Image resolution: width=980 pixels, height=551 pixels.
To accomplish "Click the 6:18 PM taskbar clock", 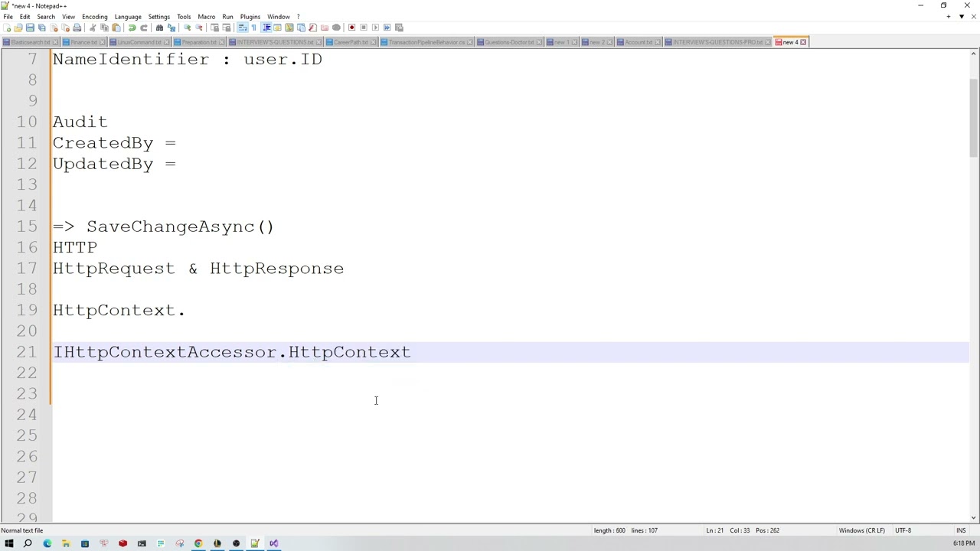I will (963, 543).
